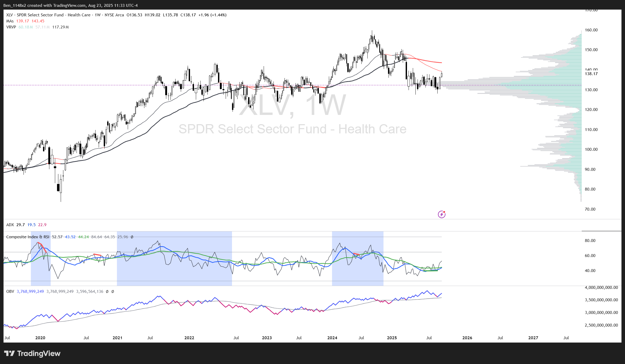Click the NYSE Arca exchange text
The width and height of the screenshot is (625, 364).
point(114,15)
